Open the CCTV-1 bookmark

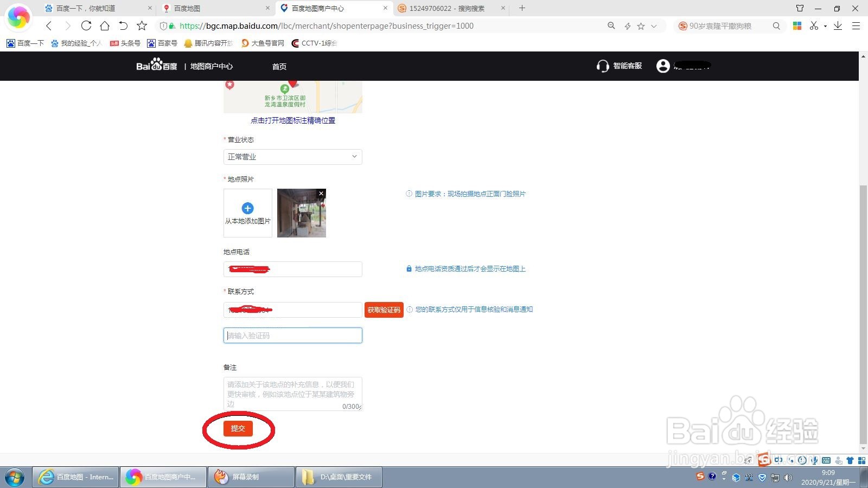point(314,43)
